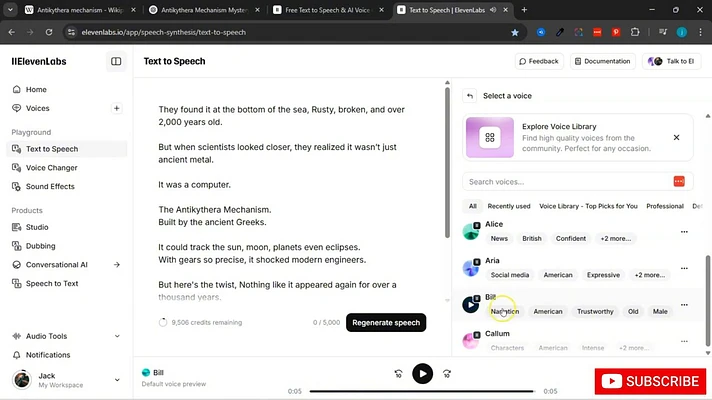Screen dimensions: 712x400
Task: Add a new voice with plus icon
Action: (117, 108)
